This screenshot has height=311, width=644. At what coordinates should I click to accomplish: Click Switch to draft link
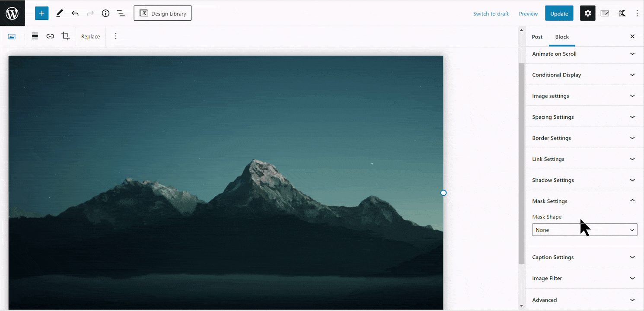tap(491, 14)
